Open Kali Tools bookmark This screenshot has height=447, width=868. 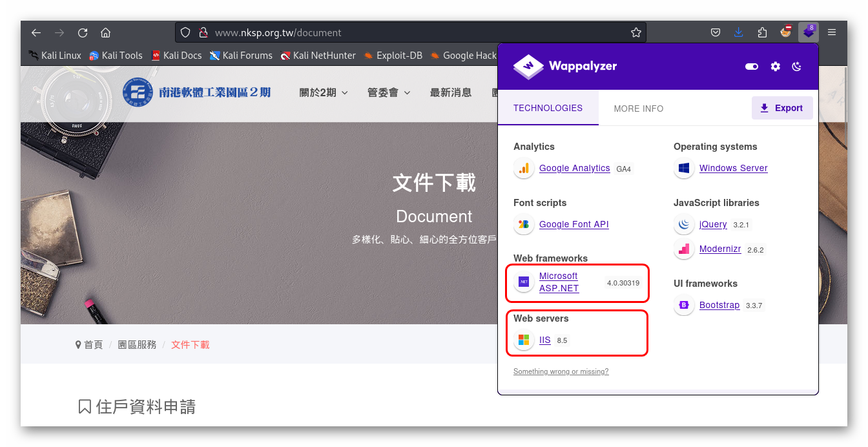click(x=116, y=56)
